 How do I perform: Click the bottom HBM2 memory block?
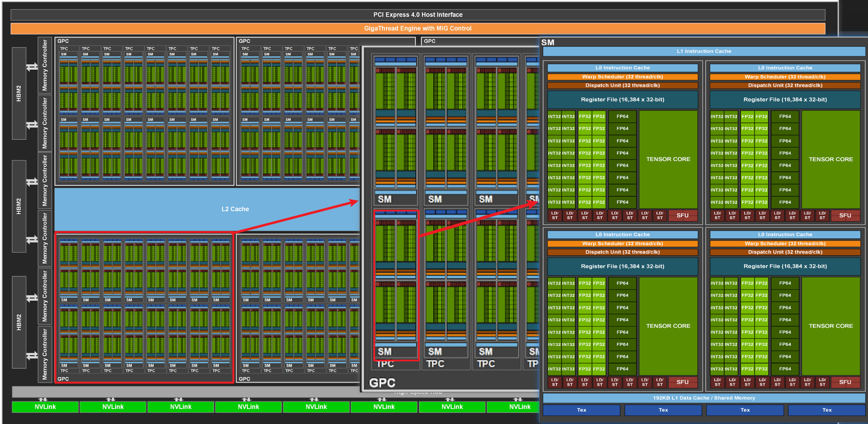pos(19,322)
